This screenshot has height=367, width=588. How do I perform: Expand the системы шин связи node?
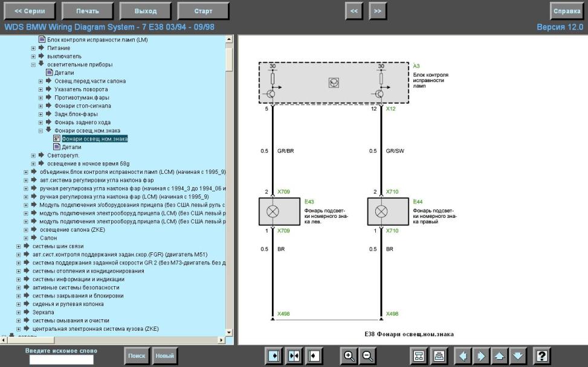click(18, 246)
